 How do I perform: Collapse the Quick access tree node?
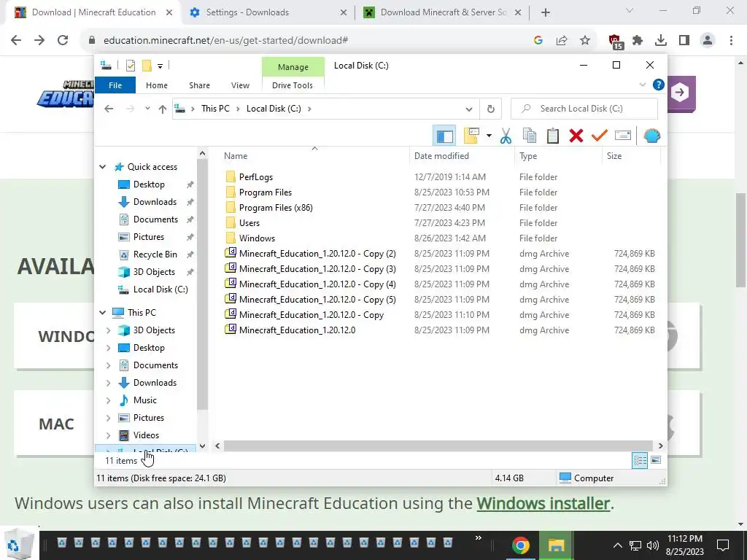click(102, 167)
